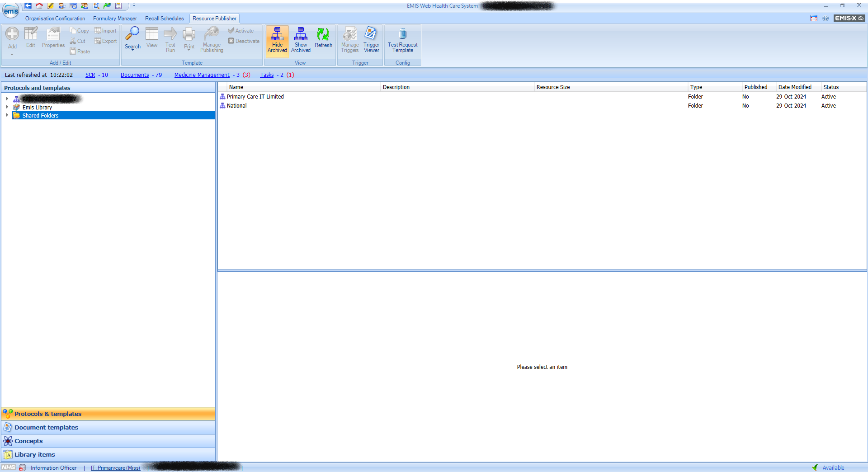
Task: Select Emis Library in the tree
Action: click(x=37, y=108)
